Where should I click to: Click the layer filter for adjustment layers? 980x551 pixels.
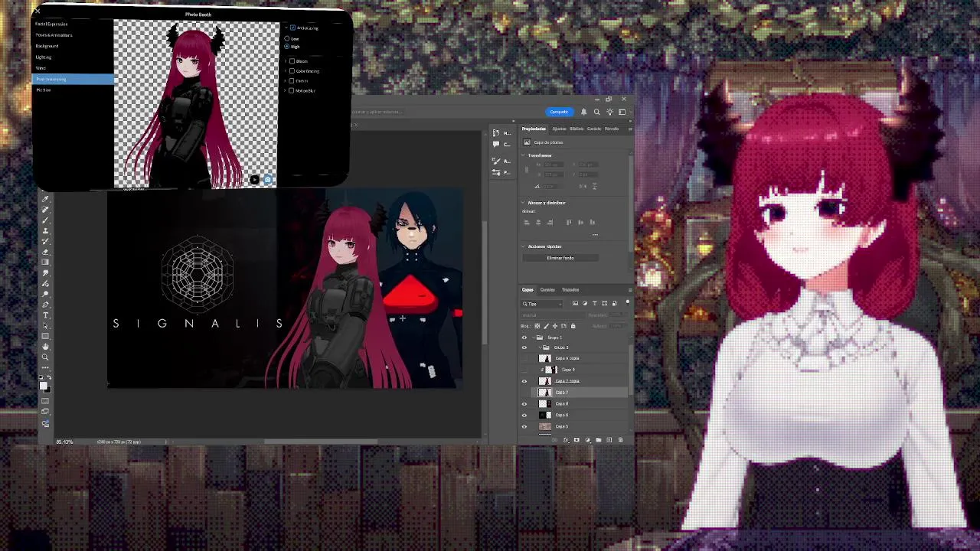coord(585,303)
